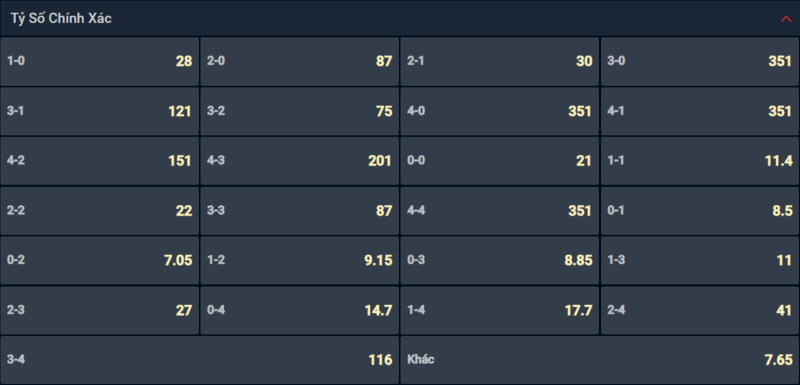
Task: Select the 4-2 score at odds 151
Action: point(99,161)
